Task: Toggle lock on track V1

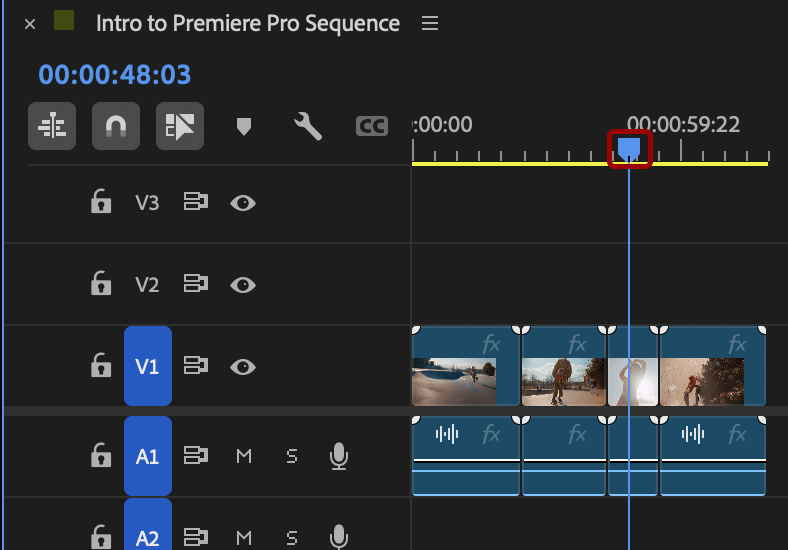Action: (101, 365)
